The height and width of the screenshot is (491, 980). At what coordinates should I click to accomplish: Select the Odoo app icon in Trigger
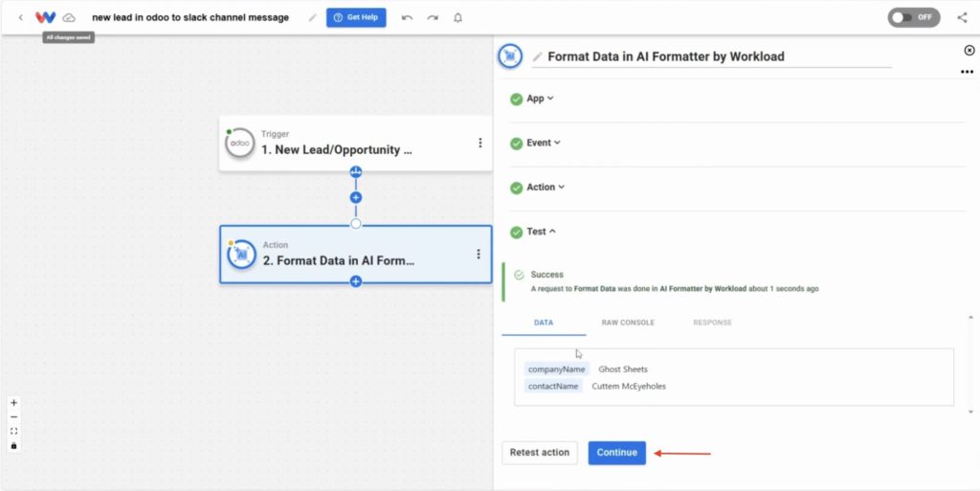point(240,143)
